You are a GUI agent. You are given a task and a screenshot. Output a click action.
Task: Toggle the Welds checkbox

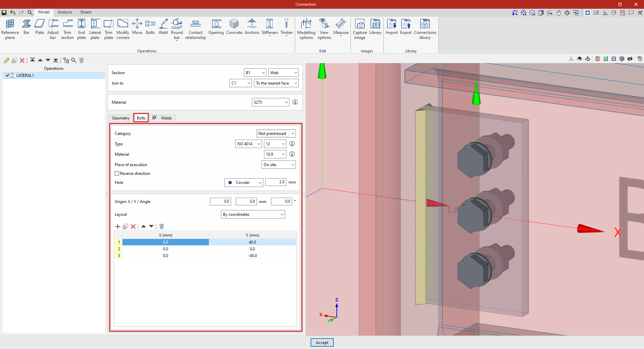pos(155,118)
